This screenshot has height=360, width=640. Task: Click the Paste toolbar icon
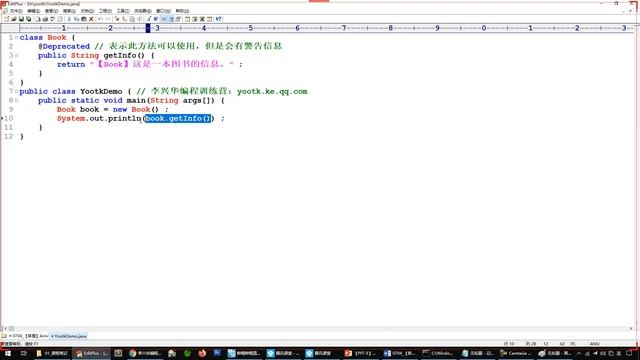[84, 19]
